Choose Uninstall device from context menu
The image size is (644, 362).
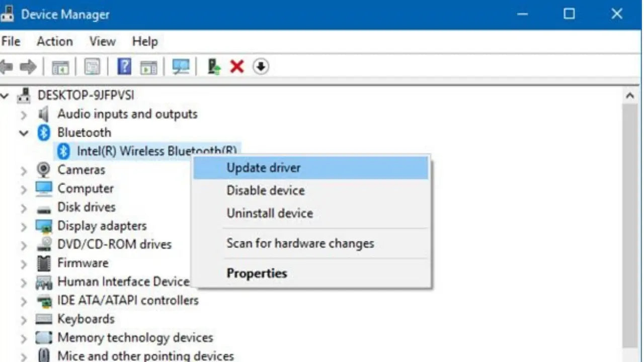[311, 213]
